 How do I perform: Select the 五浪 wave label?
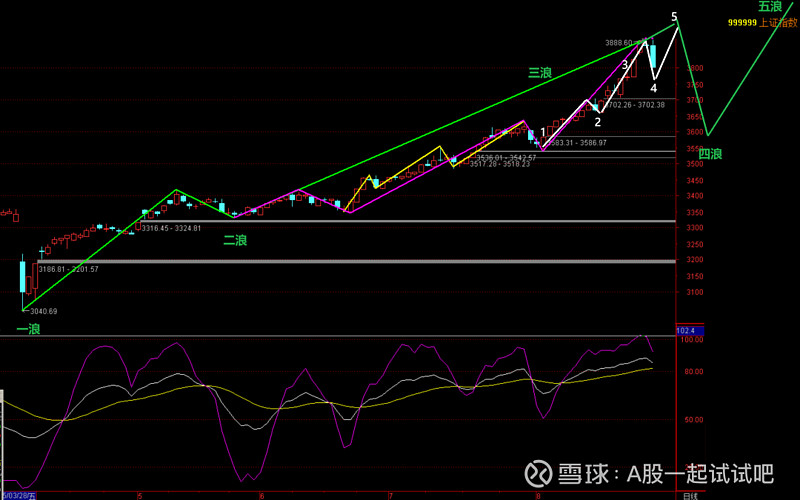click(x=770, y=7)
